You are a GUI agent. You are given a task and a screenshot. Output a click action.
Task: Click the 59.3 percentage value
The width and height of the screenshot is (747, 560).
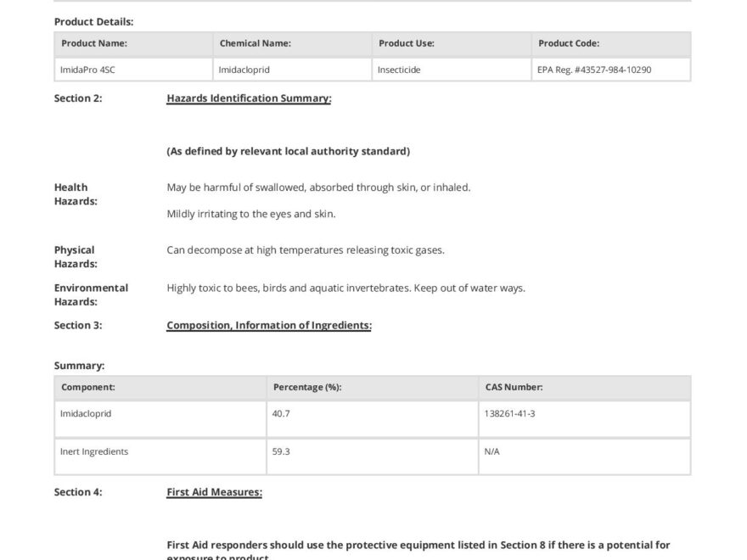pos(281,451)
